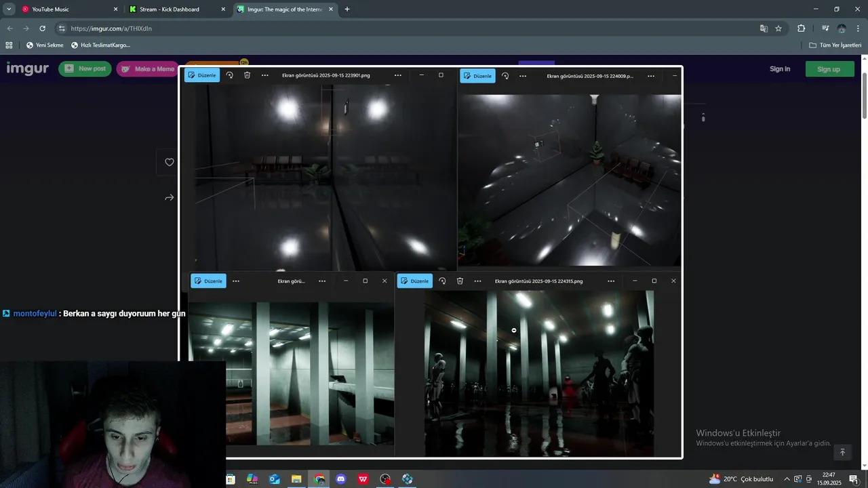Viewport: 868px width, 488px height.
Task: Open the Tüm Yer İşaretleri folder
Action: 835,45
